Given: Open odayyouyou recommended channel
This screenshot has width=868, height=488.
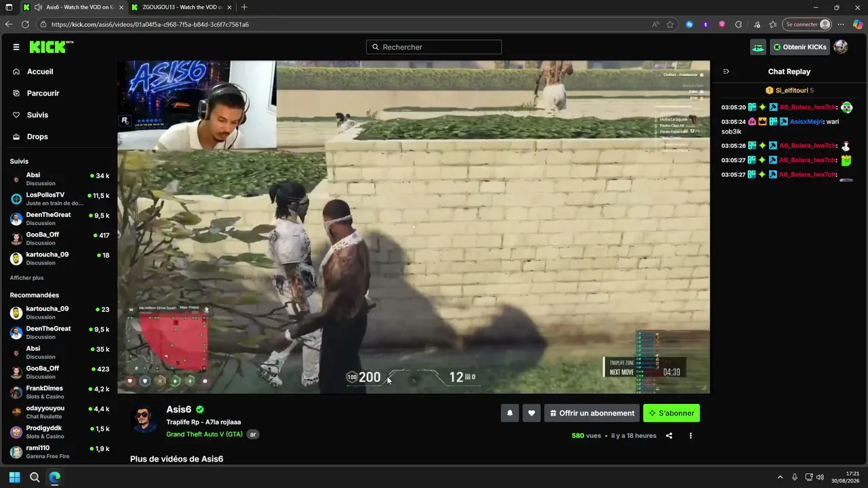Looking at the screenshot, I should 60,412.
